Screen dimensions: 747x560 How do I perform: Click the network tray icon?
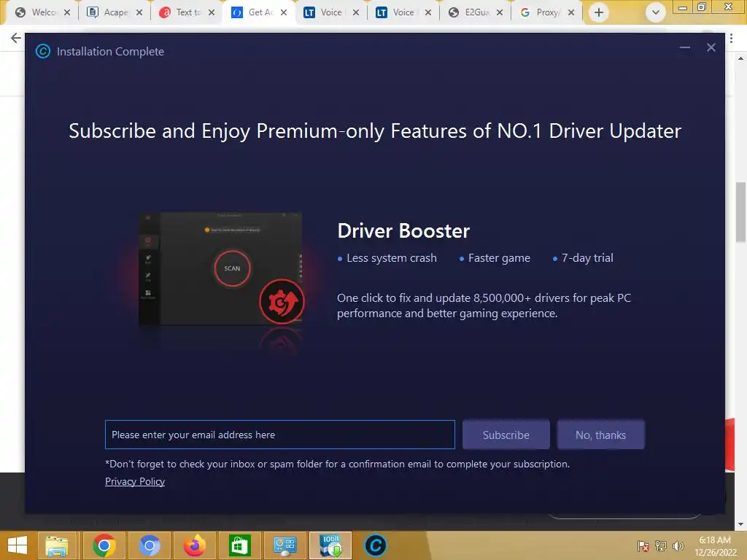coord(661,545)
